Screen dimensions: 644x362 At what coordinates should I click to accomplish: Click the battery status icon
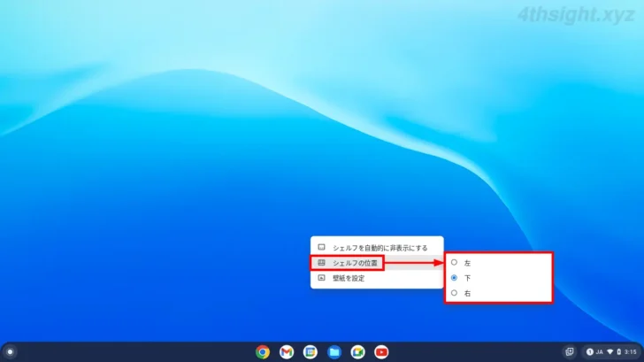point(619,352)
